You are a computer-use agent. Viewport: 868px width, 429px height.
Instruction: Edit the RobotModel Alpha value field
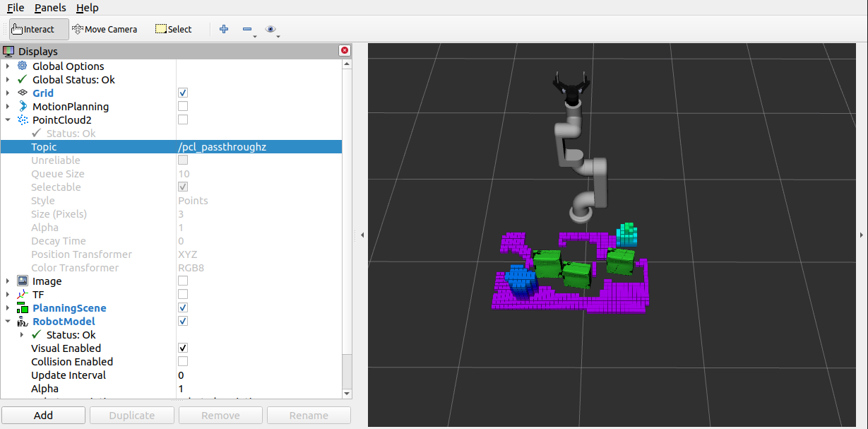tap(258, 388)
